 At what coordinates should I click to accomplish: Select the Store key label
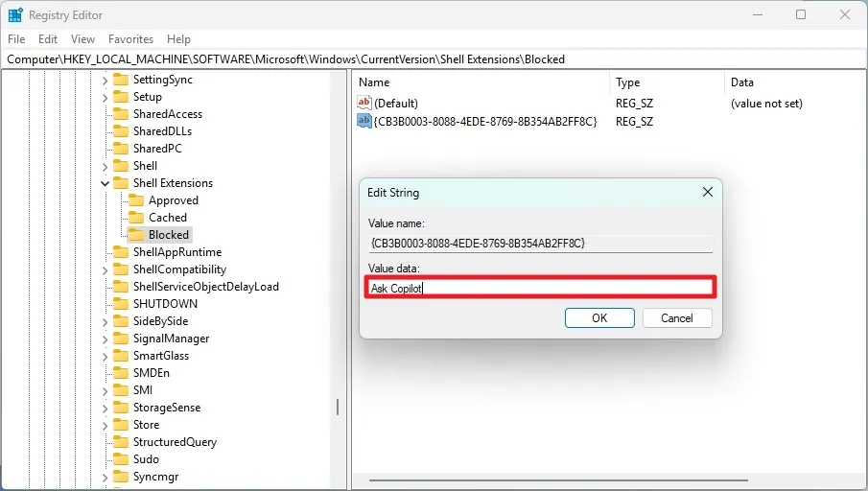[x=146, y=425]
